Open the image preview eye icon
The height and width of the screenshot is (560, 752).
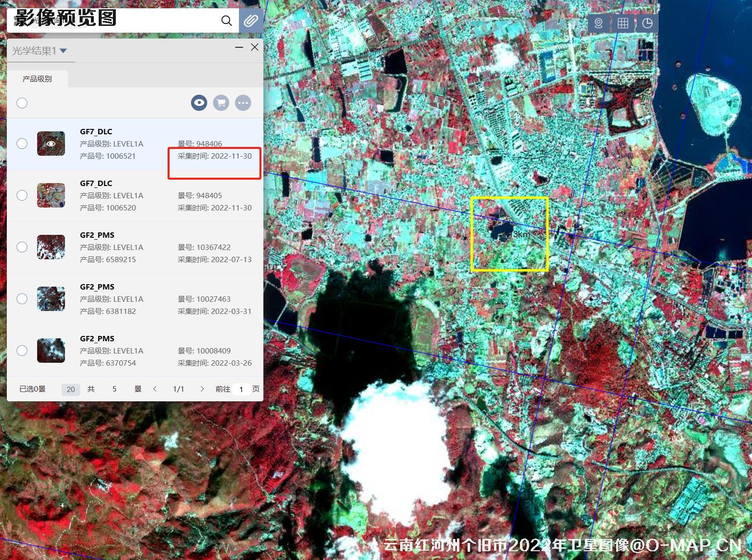(199, 103)
